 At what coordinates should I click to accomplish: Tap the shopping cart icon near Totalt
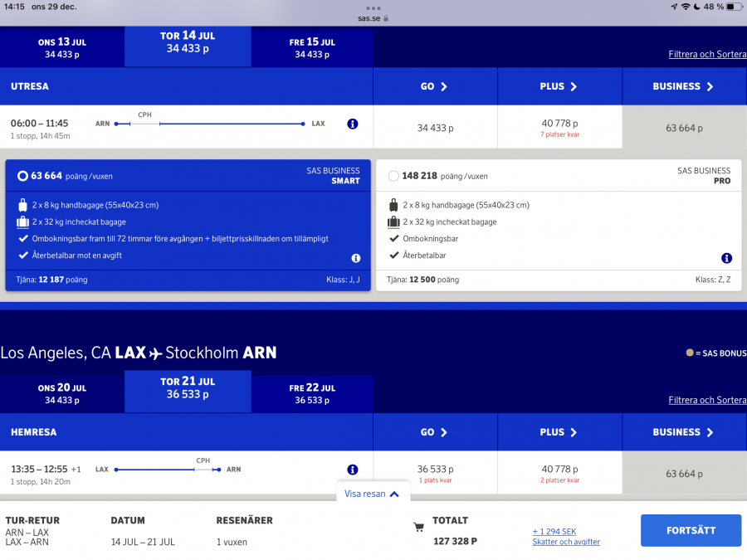pos(419,527)
